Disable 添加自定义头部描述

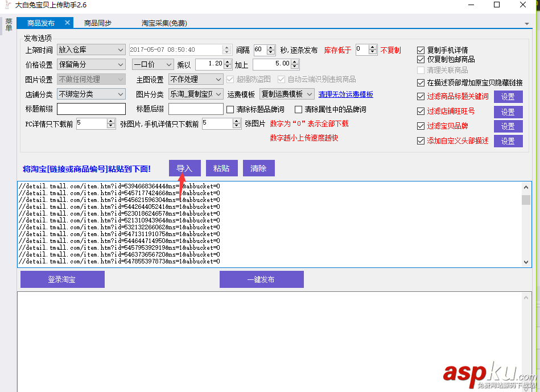(x=421, y=140)
